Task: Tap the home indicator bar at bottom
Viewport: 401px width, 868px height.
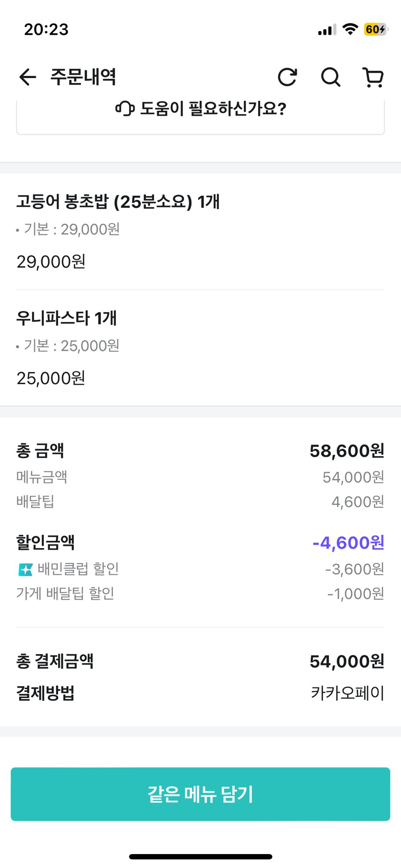Action: (x=200, y=857)
